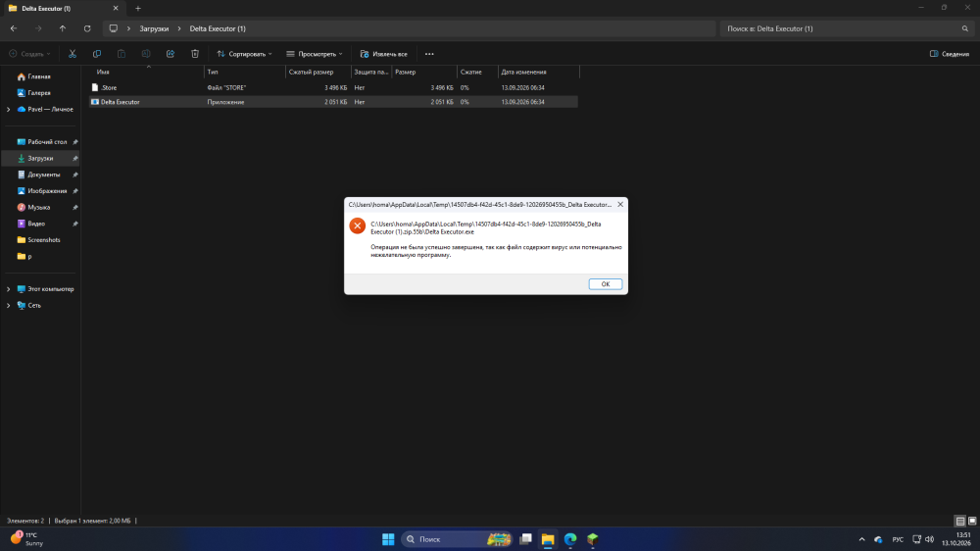Open the Сортировать dropdown

pos(244,54)
